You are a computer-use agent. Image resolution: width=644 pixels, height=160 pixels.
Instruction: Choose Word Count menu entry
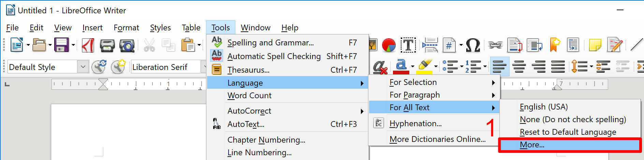pyautogui.click(x=288, y=96)
